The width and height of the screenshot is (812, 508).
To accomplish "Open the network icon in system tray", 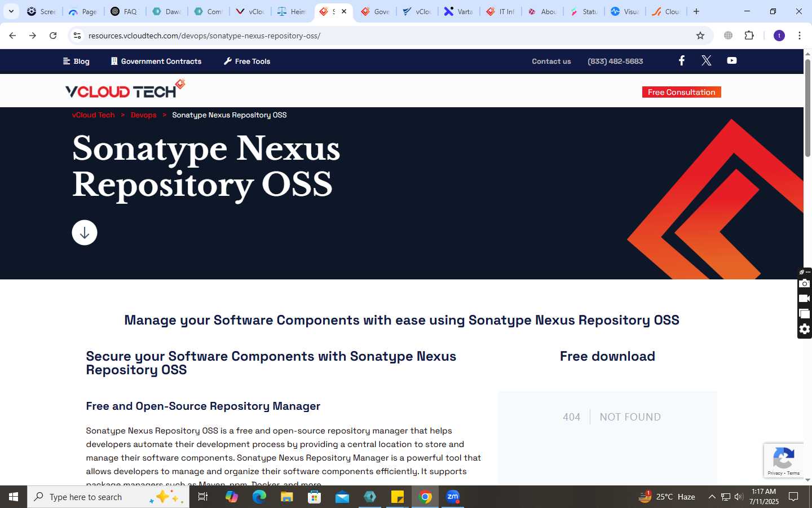I will (726, 497).
